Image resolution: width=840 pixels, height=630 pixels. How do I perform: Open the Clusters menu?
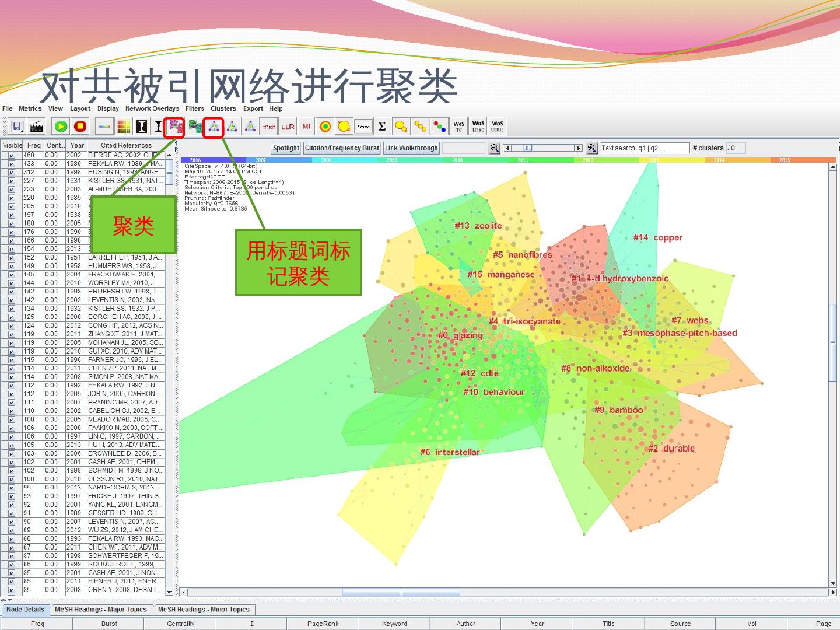tap(223, 108)
